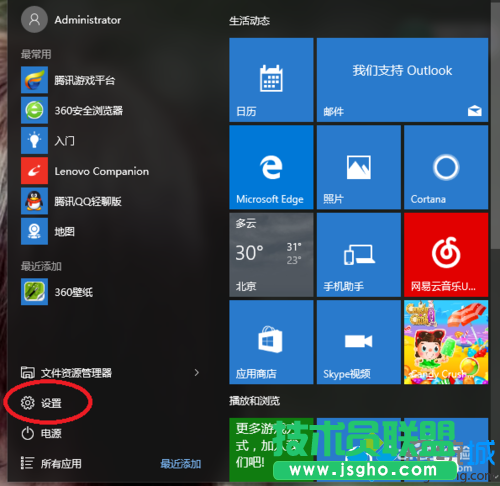Open the 日历 calendar tile
The width and height of the screenshot is (500, 486).
click(x=271, y=80)
